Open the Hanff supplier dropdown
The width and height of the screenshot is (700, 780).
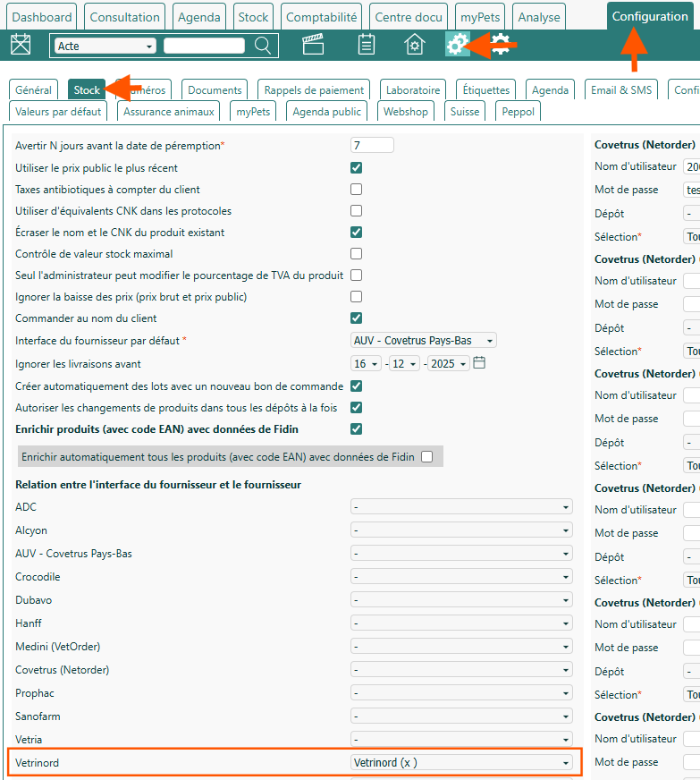(x=461, y=623)
